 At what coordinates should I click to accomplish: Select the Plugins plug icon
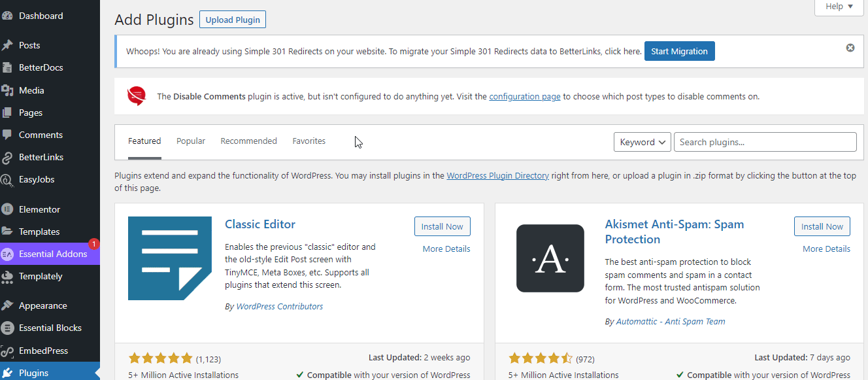pos(7,373)
